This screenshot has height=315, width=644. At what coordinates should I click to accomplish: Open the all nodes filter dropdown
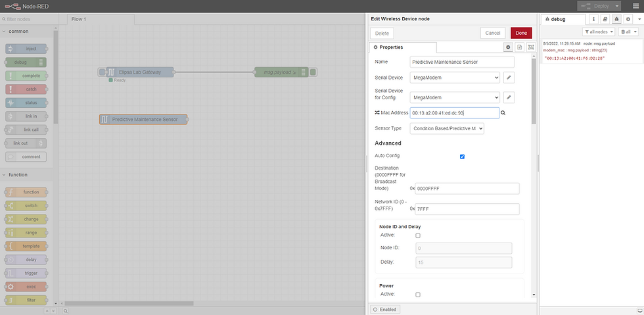[x=599, y=32]
